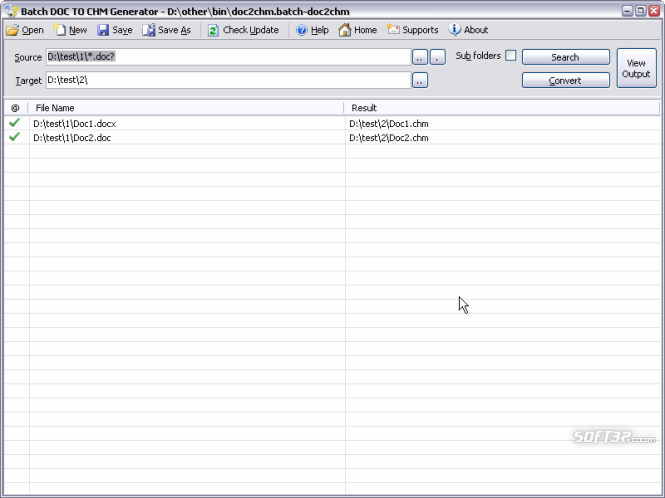Minimize the Batch DOC TO CHM window

tap(627, 11)
